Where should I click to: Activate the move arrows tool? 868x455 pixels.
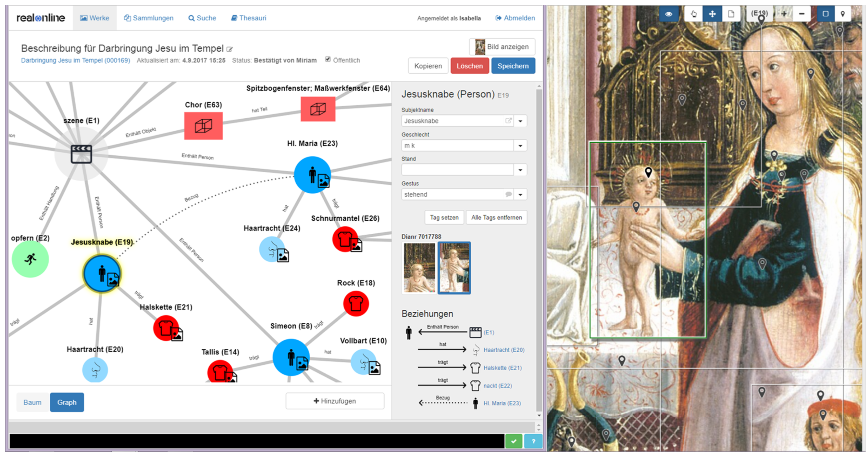(x=712, y=14)
